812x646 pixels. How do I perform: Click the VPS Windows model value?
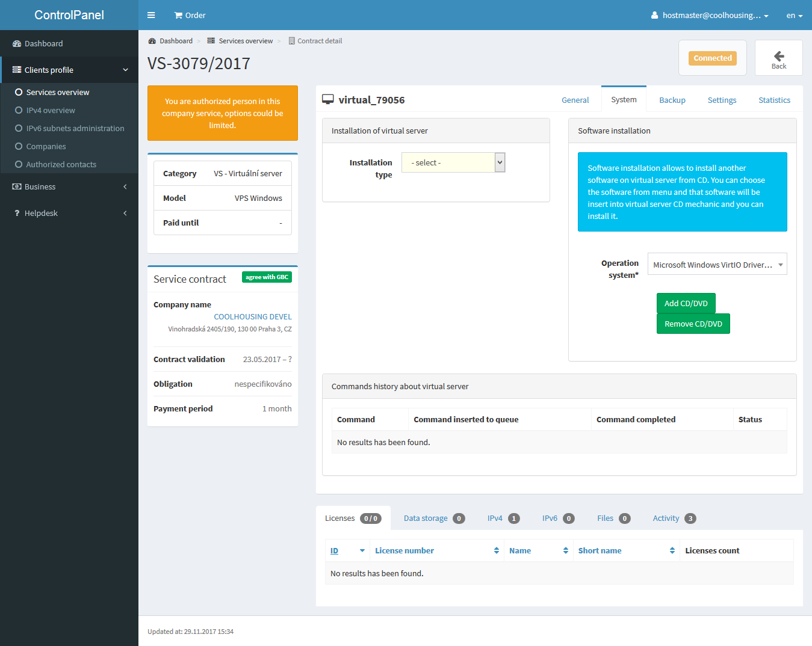pos(258,198)
